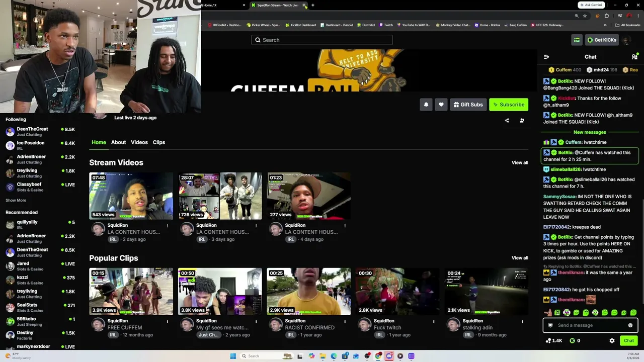Open a new browser tab
This screenshot has width=644, height=362.
(x=312, y=5)
